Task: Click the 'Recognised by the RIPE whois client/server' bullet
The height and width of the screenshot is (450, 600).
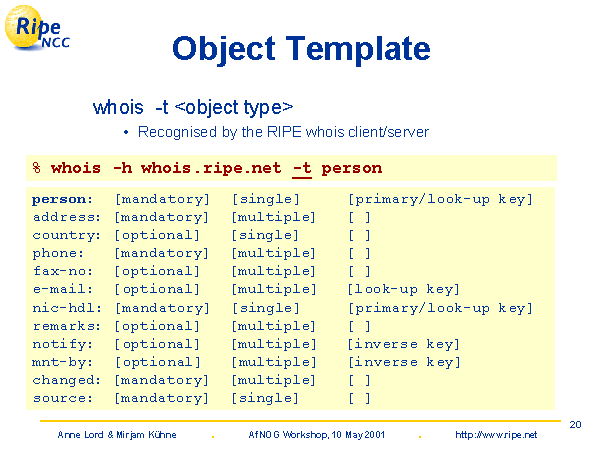Action: click(x=283, y=132)
